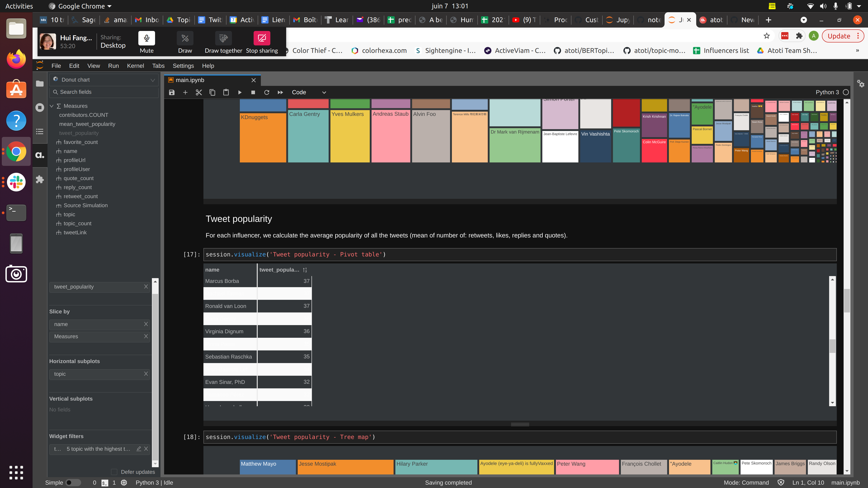The height and width of the screenshot is (488, 868).
Task: Cut the selected cells
Action: (198, 92)
